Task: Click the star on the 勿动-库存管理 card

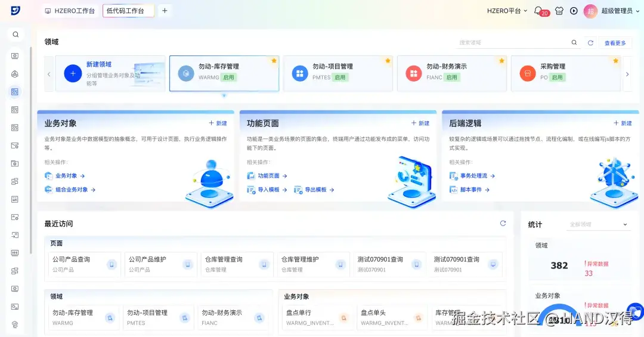Action: [274, 61]
